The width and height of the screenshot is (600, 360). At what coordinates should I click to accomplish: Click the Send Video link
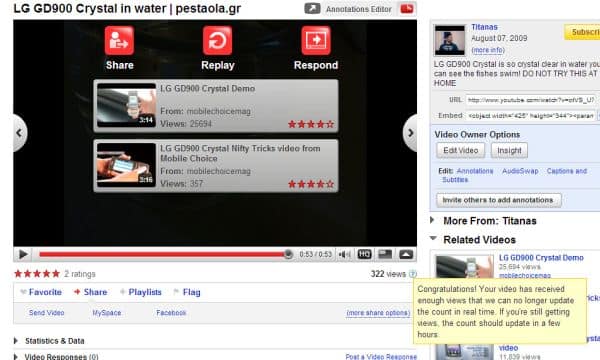click(47, 313)
